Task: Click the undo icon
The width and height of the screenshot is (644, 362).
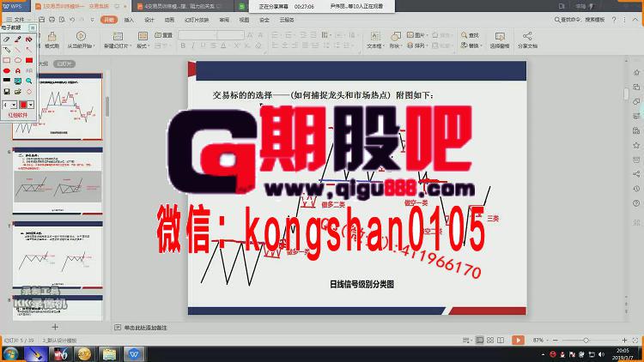Action: pyautogui.click(x=72, y=19)
